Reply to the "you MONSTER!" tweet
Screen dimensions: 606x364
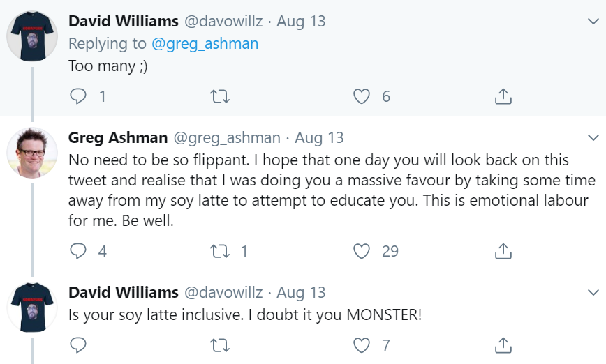79,344
